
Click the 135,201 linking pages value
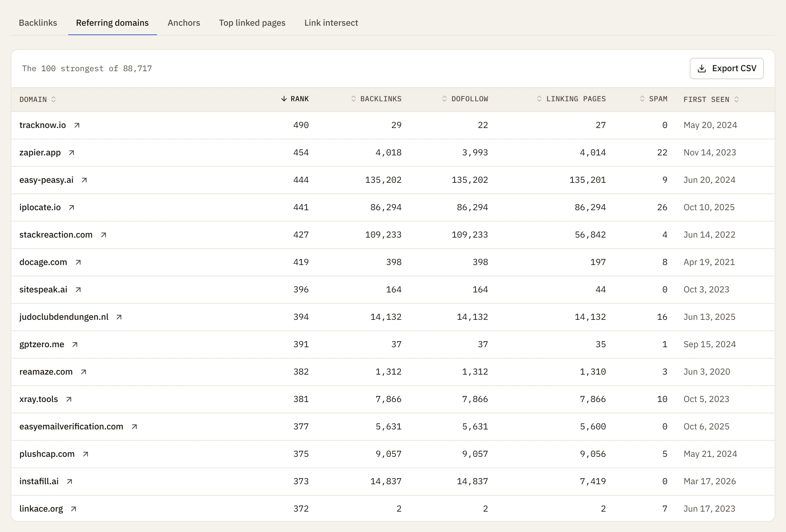pyautogui.click(x=587, y=180)
